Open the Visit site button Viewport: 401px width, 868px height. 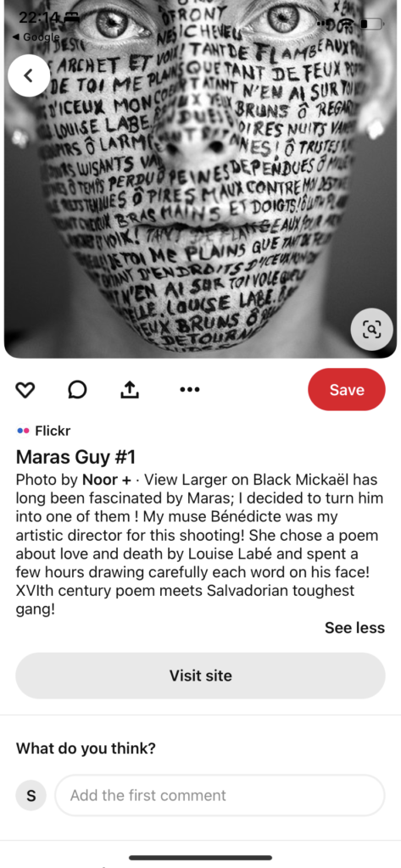click(200, 676)
